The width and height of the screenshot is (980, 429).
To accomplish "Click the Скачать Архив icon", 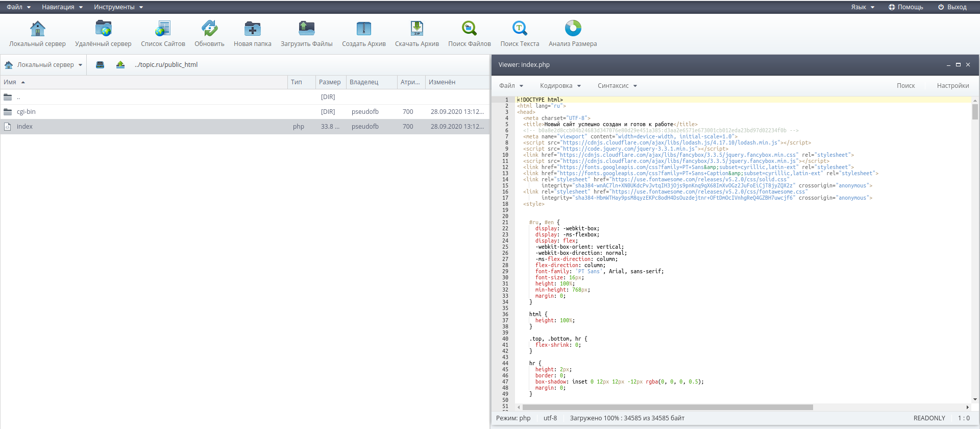I will 416,29.
